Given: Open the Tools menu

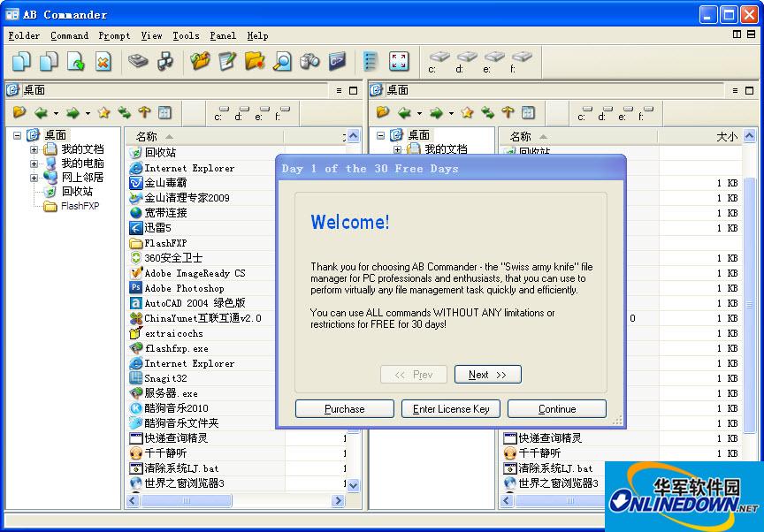Looking at the screenshot, I should [186, 35].
